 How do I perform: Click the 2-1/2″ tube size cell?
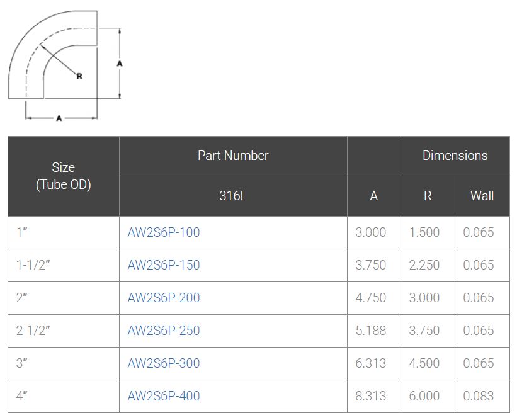point(33,331)
